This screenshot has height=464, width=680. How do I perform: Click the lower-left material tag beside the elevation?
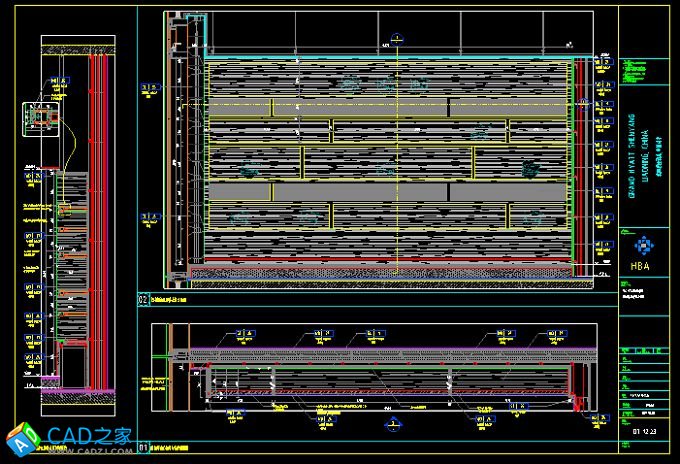pyautogui.click(x=148, y=215)
